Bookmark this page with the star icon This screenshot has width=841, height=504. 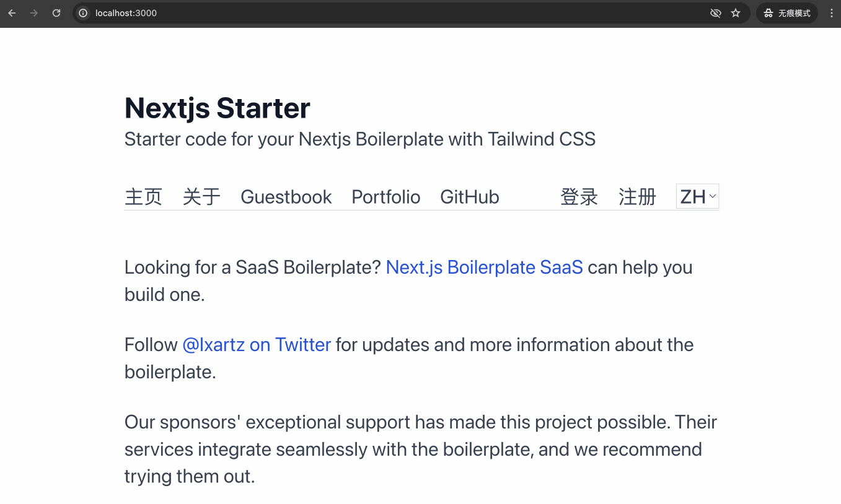click(736, 13)
